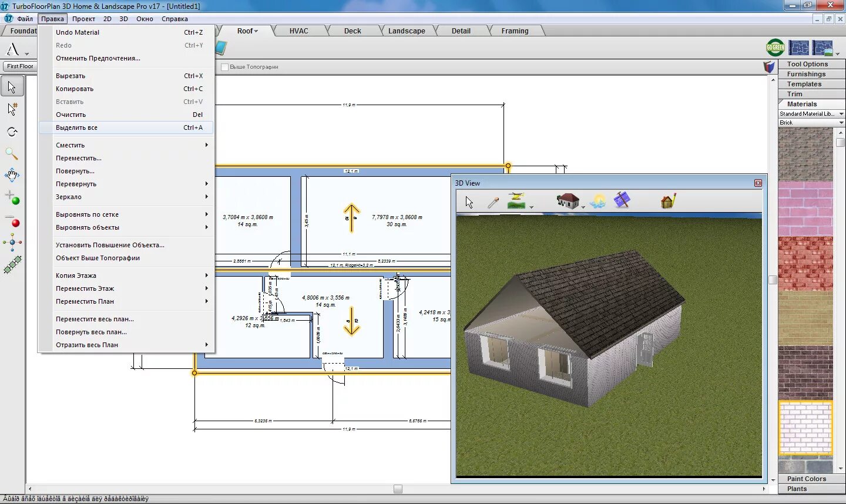
Task: Choose Отменить Предпочтения... menu entry
Action: [x=126, y=58]
